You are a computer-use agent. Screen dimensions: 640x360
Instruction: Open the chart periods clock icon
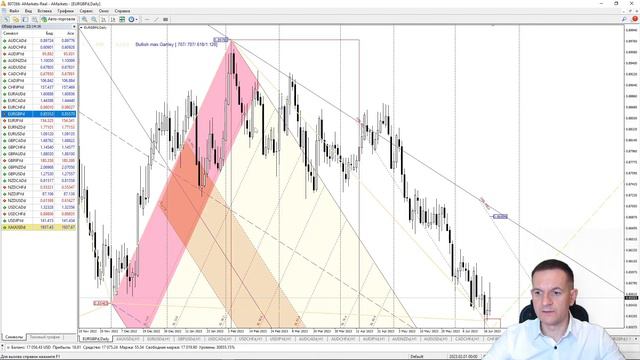tap(131, 19)
